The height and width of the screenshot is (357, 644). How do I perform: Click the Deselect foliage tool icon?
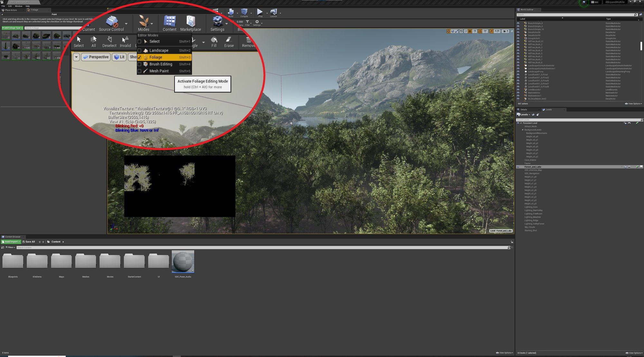[109, 41]
